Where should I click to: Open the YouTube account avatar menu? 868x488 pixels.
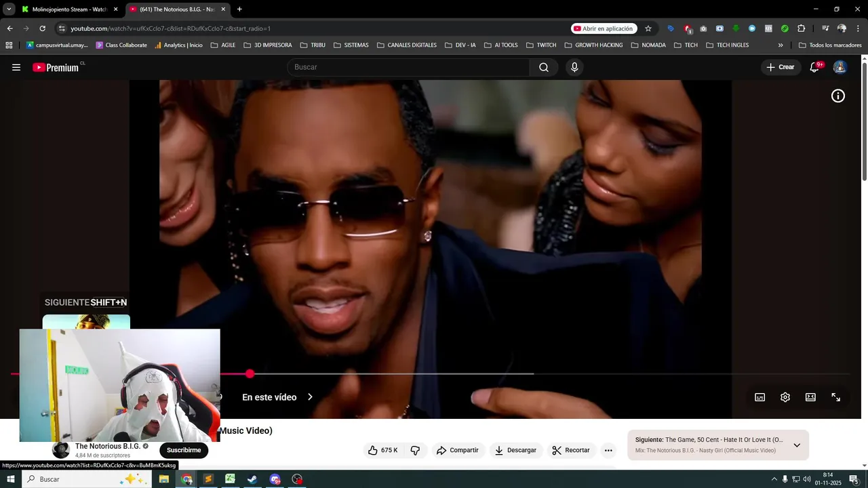[840, 67]
